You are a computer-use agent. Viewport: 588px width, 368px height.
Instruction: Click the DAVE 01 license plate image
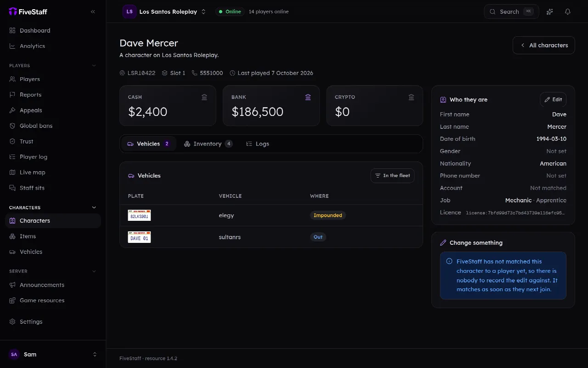[139, 237]
